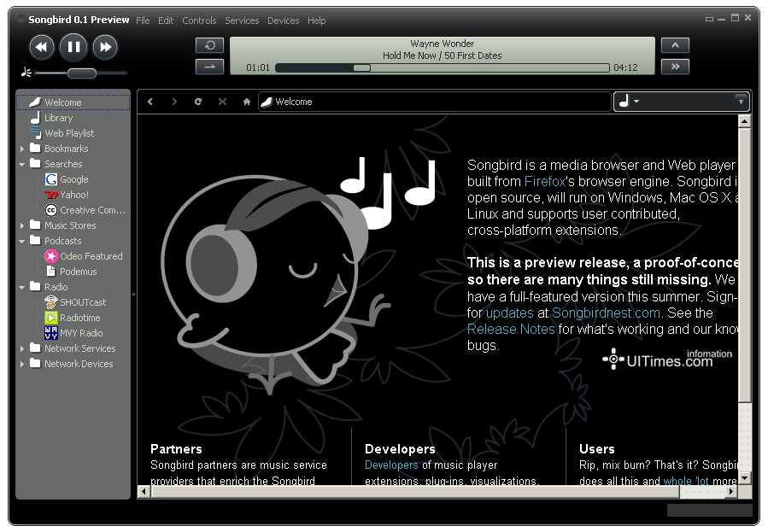Reload the current page

(198, 102)
